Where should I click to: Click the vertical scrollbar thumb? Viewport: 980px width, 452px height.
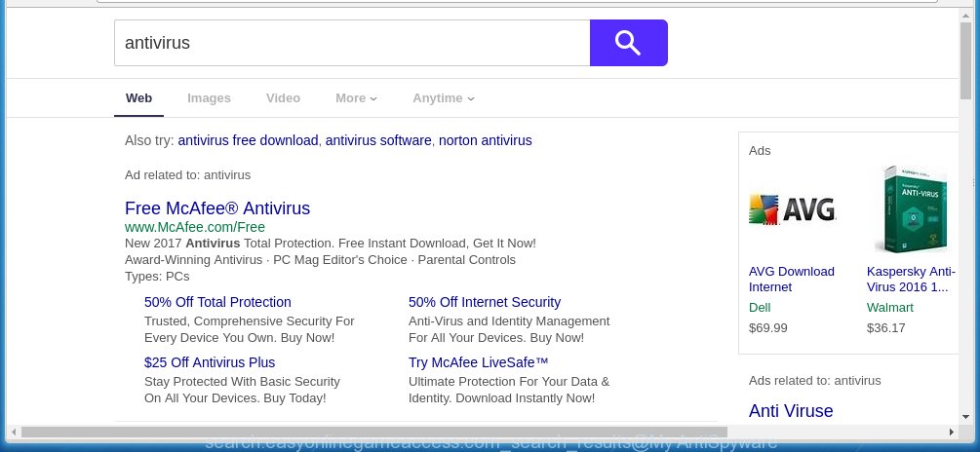(965, 60)
